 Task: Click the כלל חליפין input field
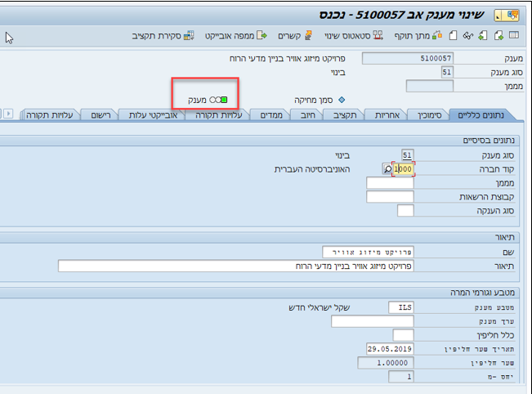tap(404, 335)
